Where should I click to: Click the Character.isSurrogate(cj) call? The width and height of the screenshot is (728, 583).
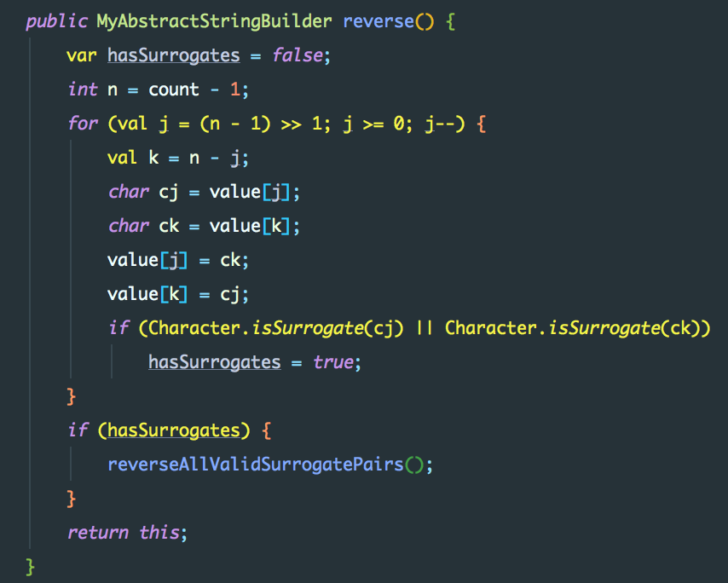(x=276, y=328)
